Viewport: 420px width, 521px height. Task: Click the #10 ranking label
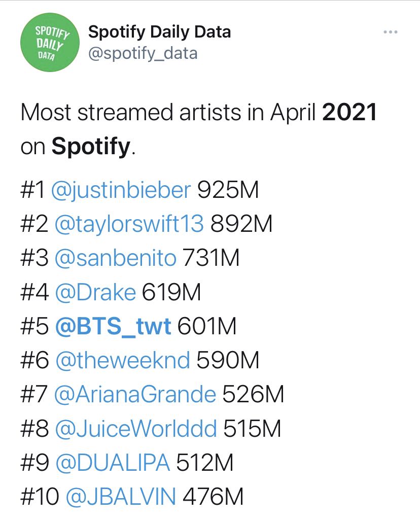(40, 497)
